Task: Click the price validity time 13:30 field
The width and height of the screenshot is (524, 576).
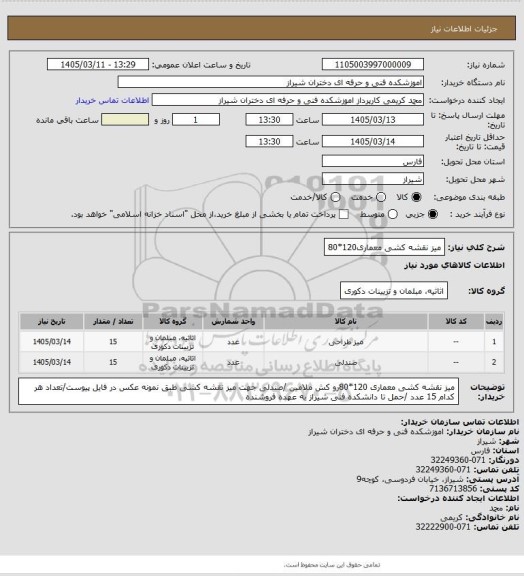Action: click(269, 141)
